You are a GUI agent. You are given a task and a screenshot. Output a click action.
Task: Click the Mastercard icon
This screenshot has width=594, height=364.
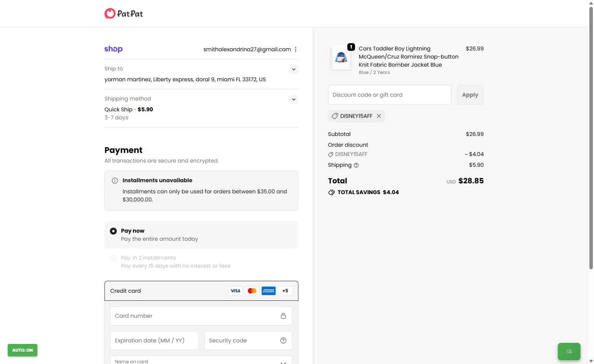[x=252, y=291]
